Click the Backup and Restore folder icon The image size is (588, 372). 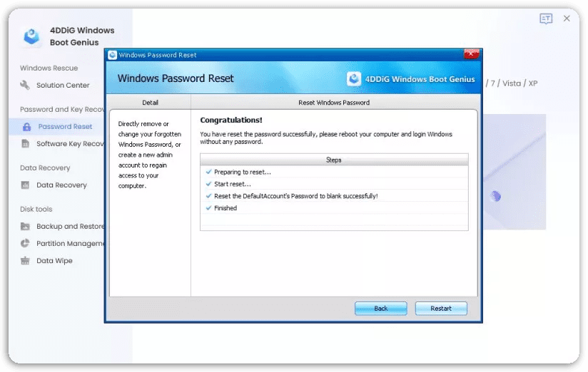click(x=25, y=227)
